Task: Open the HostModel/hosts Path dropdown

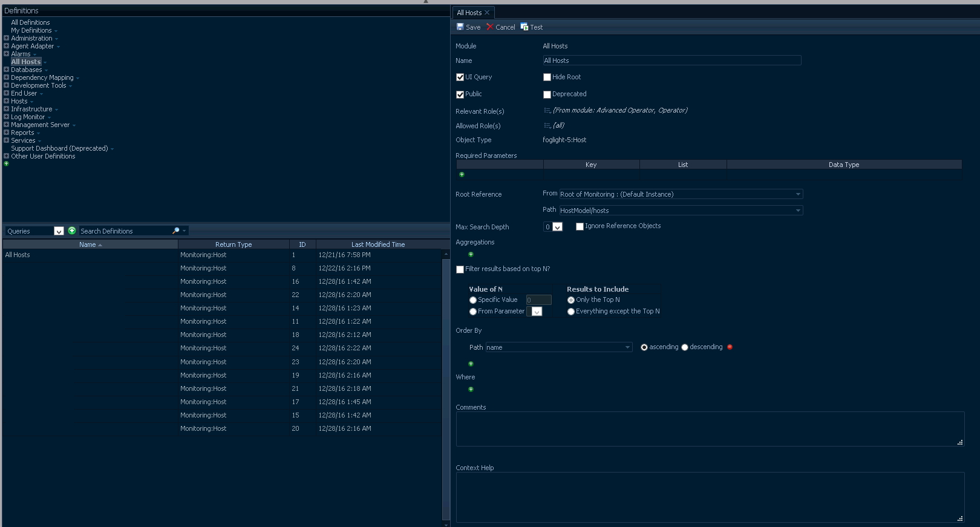Action: (x=798, y=211)
